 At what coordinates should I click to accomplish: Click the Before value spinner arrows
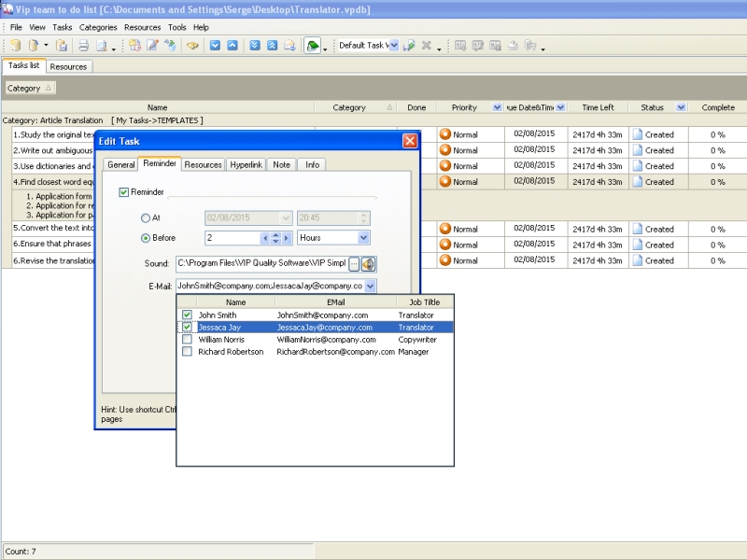coord(275,238)
